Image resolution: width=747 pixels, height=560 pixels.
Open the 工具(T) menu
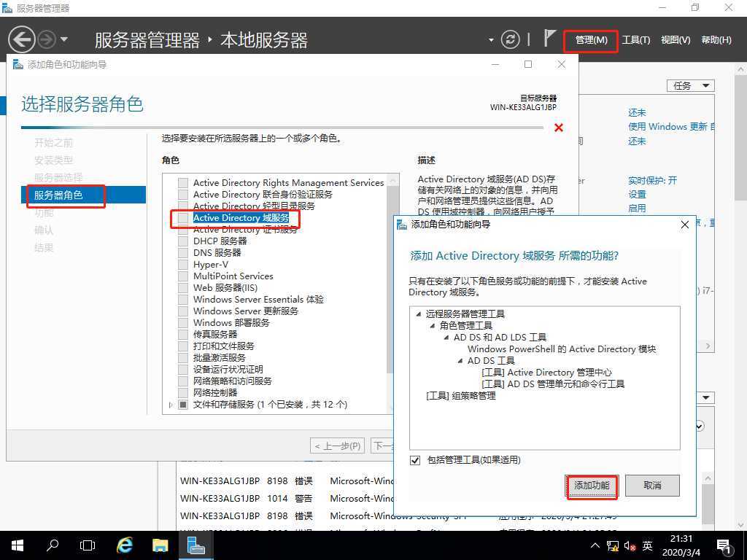point(635,40)
